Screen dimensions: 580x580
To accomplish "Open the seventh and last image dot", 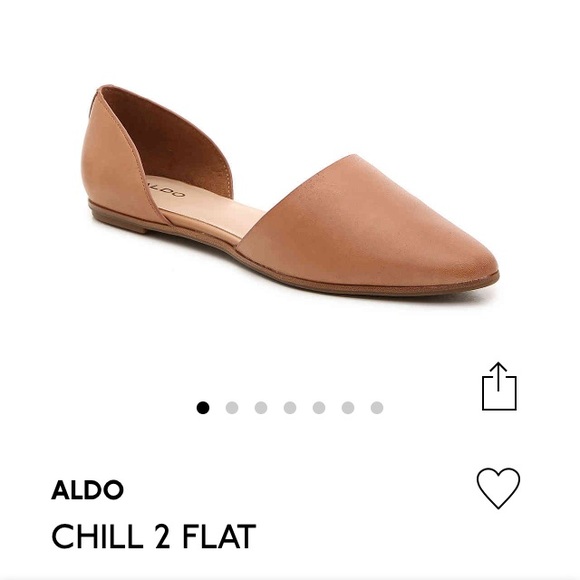I will 377,408.
